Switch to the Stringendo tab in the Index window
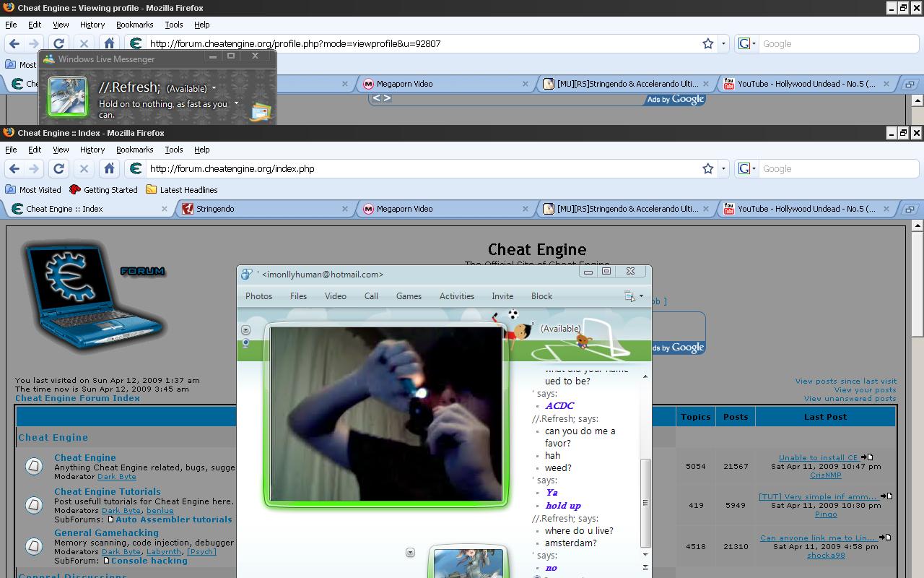This screenshot has width=924, height=578. point(266,209)
